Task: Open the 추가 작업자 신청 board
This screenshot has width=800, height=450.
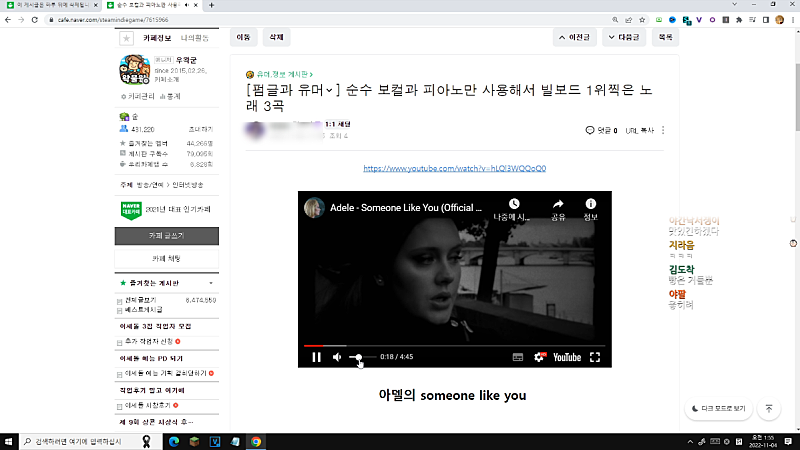Action: point(149,341)
